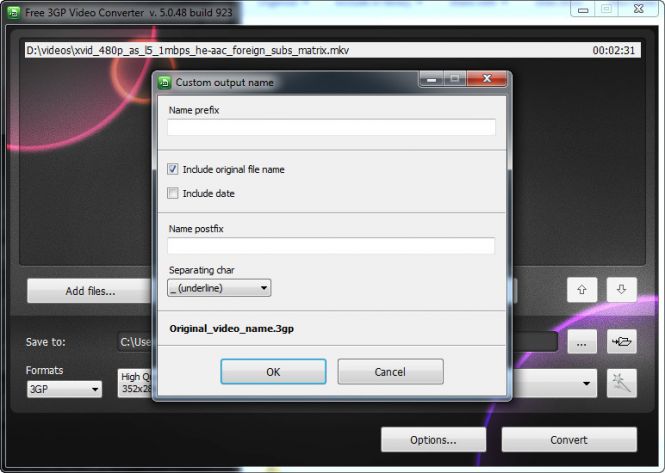Click the Add files... button

click(90, 291)
